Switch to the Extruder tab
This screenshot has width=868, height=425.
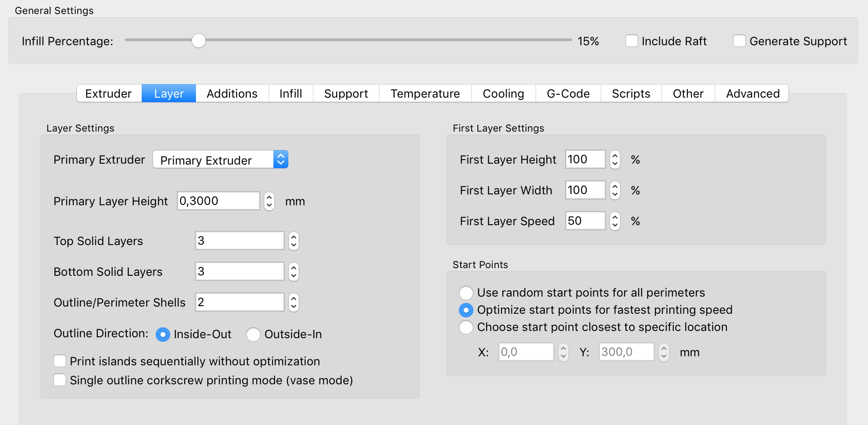click(109, 94)
